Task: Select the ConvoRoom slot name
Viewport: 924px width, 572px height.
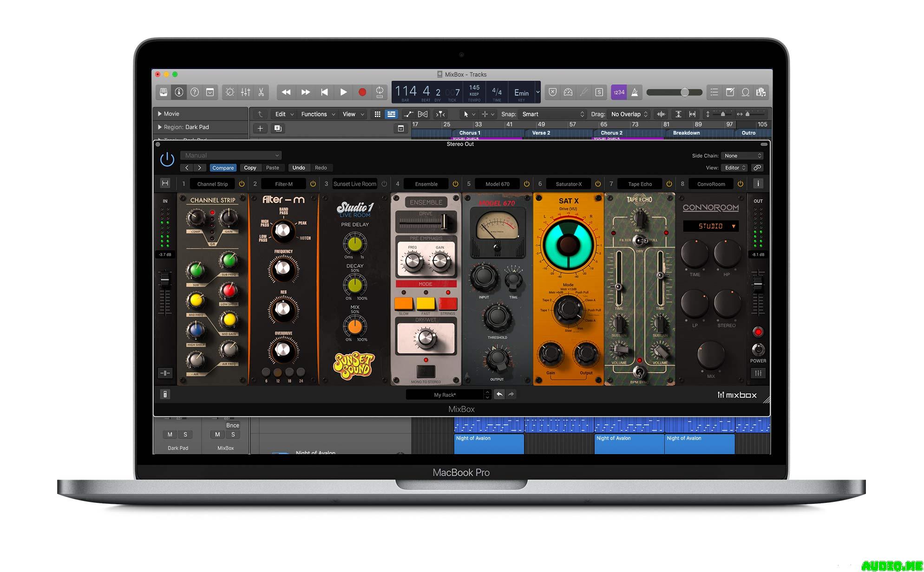Action: [x=711, y=184]
